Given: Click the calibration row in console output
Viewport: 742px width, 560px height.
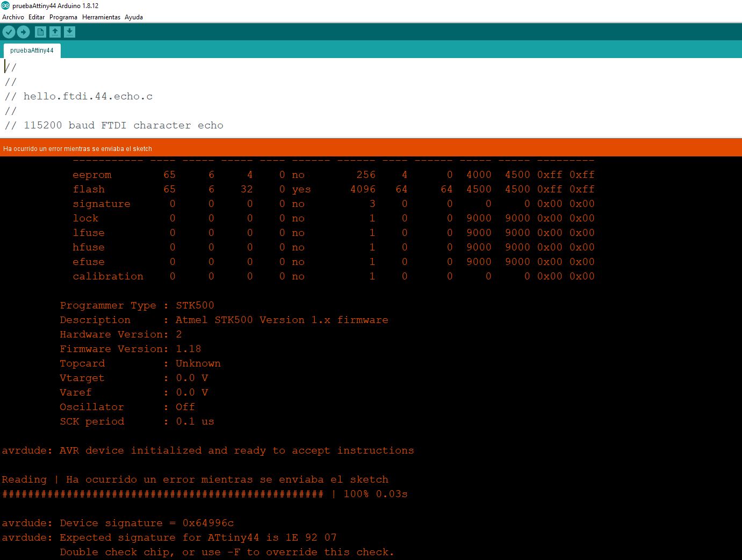Looking at the screenshot, I should (x=334, y=276).
